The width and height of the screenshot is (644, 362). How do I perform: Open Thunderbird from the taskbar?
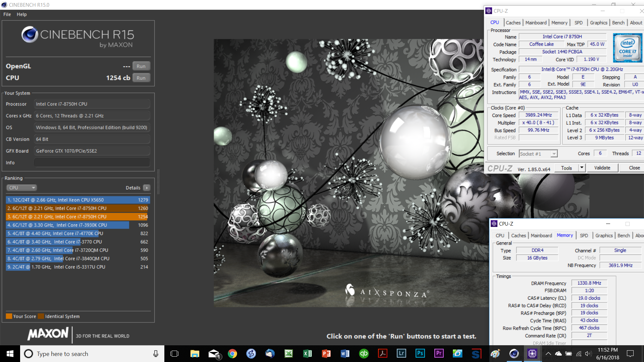(270, 354)
